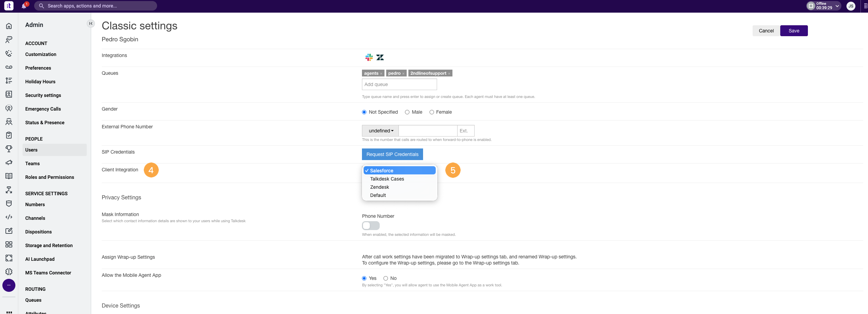Viewport: 868px width, 314px height.
Task: Click the Talkdesk logo in top bar
Action: pos(9,6)
